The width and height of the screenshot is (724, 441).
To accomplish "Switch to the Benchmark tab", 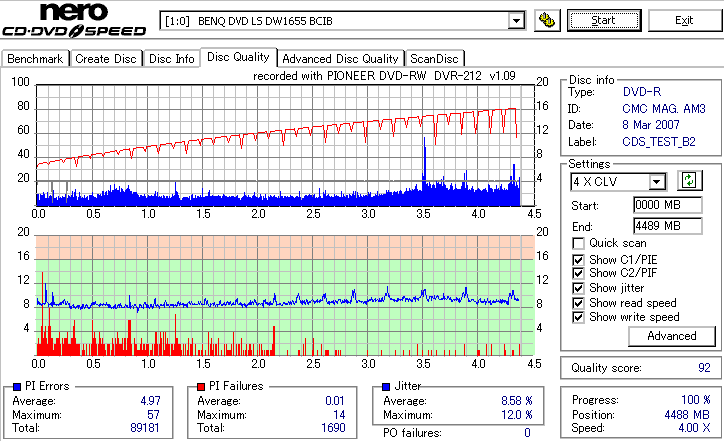I will pyautogui.click(x=35, y=59).
